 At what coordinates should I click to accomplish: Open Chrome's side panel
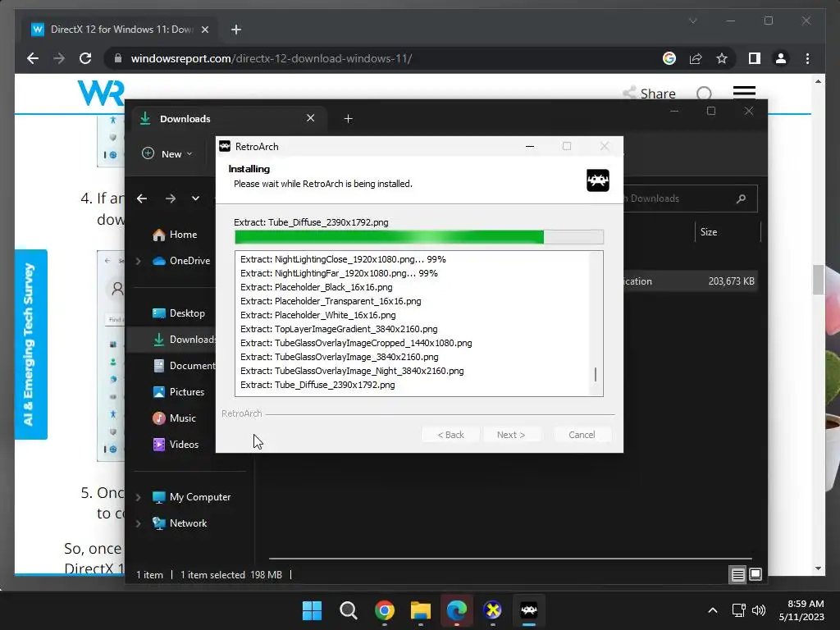click(755, 58)
